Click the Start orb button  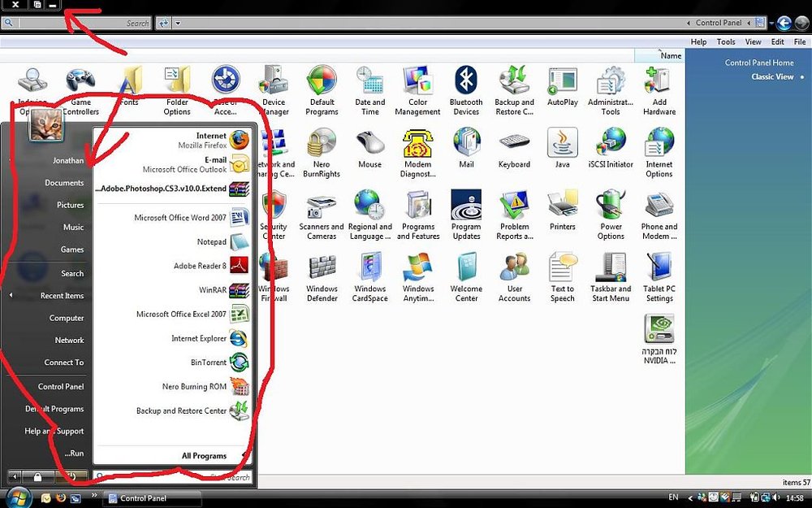18,497
